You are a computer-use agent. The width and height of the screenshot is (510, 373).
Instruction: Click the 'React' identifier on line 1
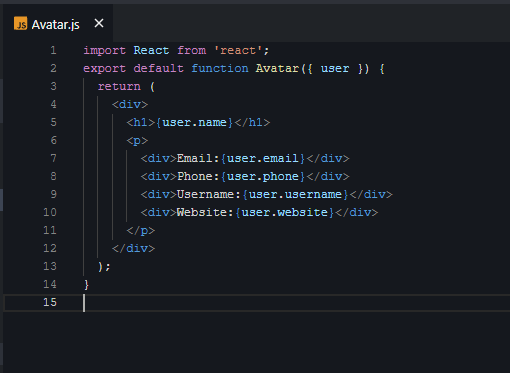click(151, 51)
